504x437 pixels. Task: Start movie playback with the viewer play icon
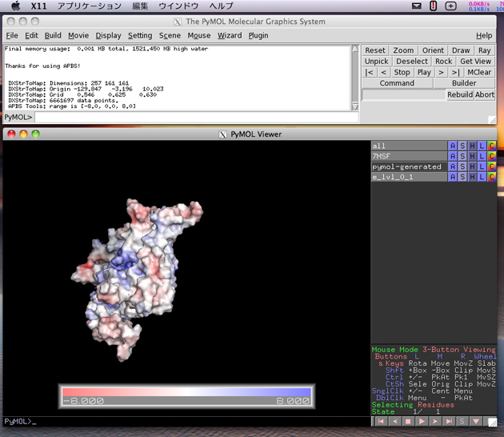click(422, 421)
